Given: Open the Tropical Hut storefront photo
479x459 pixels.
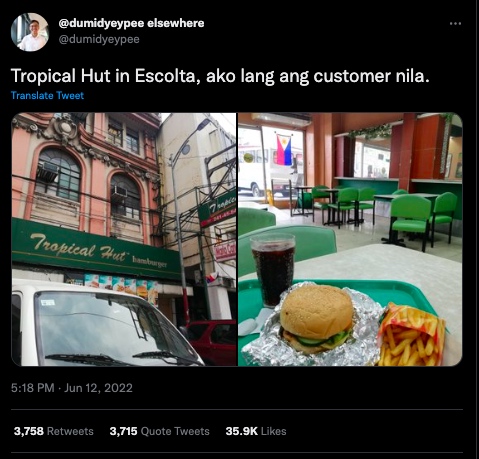Looking at the screenshot, I should pos(124,239).
